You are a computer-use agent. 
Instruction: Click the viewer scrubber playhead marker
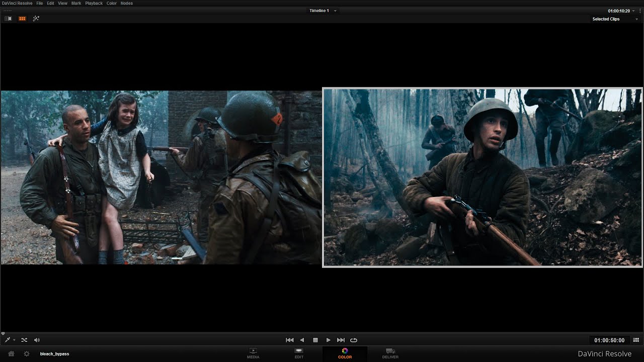[x=3, y=333]
